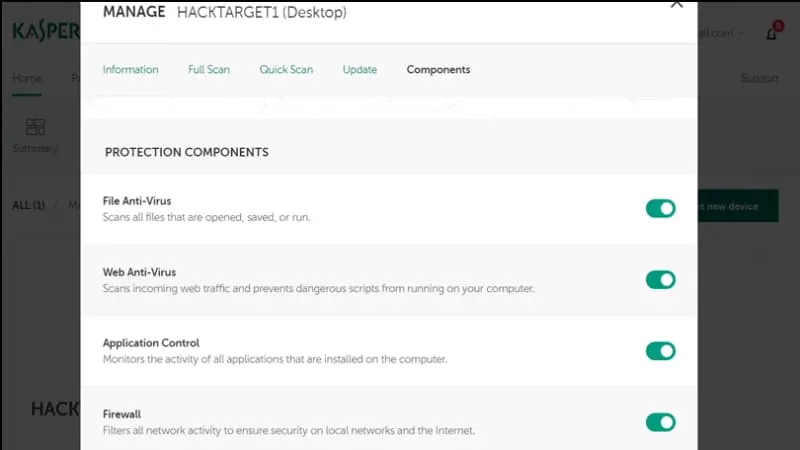The width and height of the screenshot is (800, 450).
Task: Turn off Application Control toggle
Action: (x=661, y=351)
